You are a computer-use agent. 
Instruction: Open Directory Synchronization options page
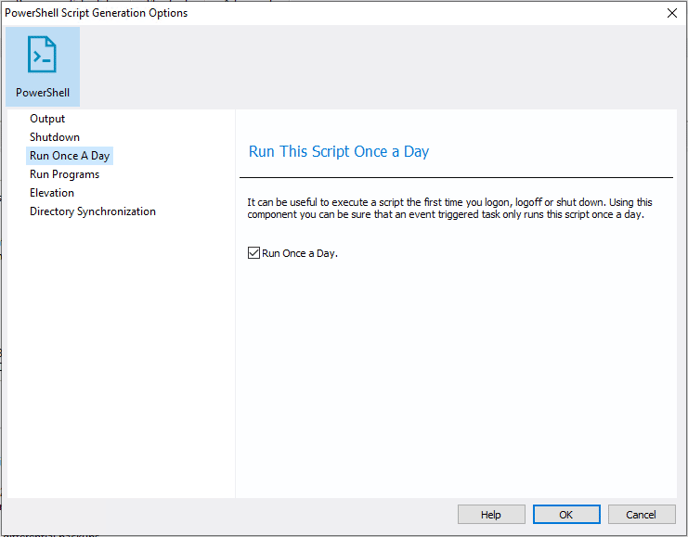[x=93, y=211]
